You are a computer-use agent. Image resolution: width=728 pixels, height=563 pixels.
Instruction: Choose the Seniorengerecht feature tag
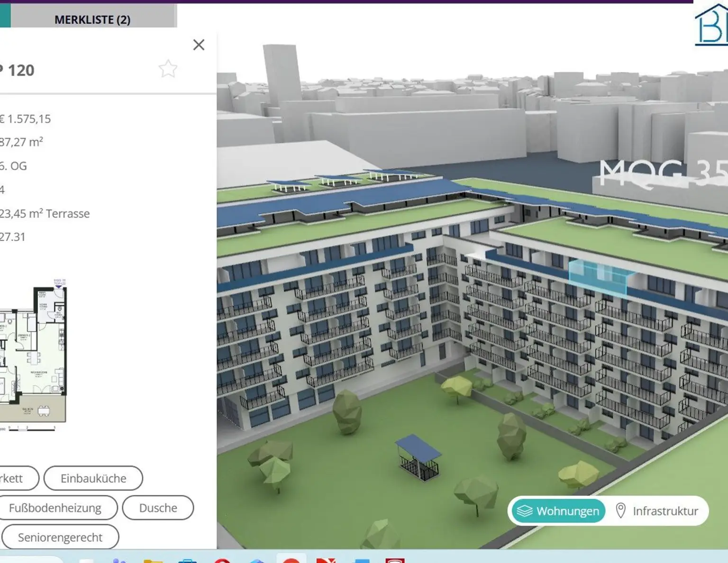coord(60,537)
